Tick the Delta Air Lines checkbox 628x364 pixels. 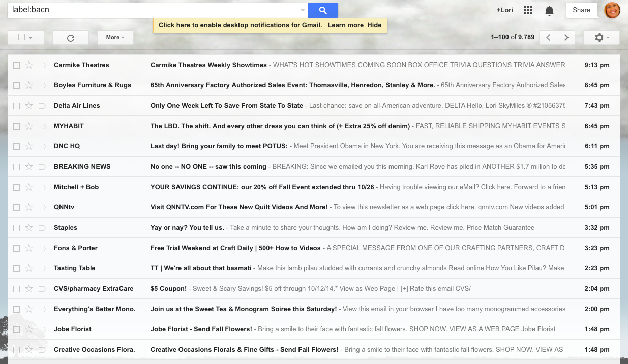pyautogui.click(x=16, y=106)
